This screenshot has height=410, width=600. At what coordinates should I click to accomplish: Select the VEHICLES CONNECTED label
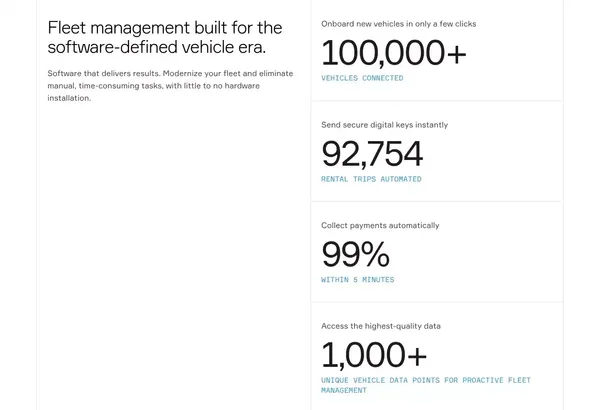click(x=362, y=78)
